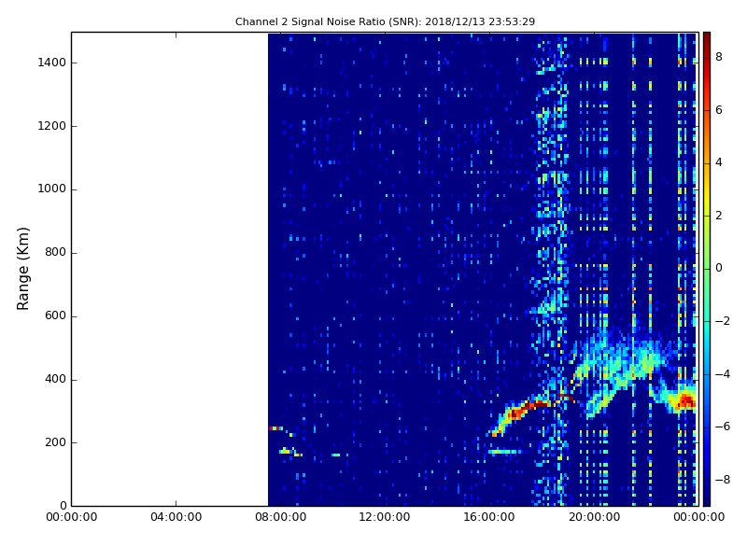Click the green middle section of the colorbar
This screenshot has height=560, width=747.
coord(707,267)
